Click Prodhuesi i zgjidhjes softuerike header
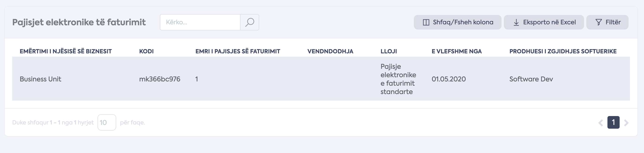Screen dimensions: 644x153 [x=563, y=51]
